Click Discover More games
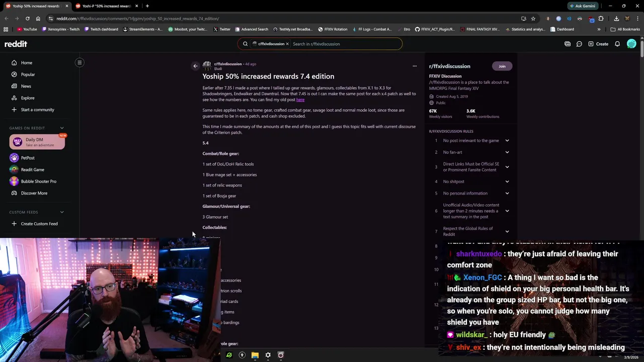This screenshot has width=644, height=362. pyautogui.click(x=34, y=193)
